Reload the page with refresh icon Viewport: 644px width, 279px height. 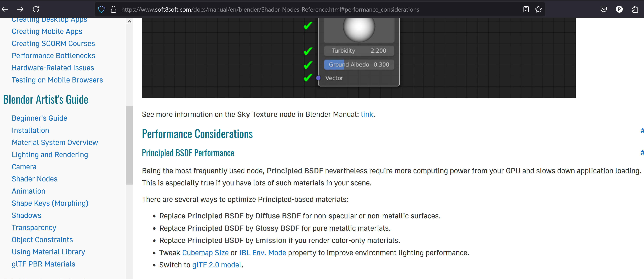click(x=36, y=10)
